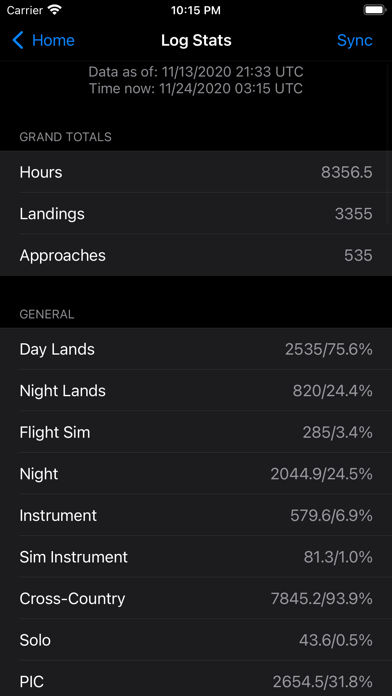Open the Night Lands stat row
Image resolution: width=392 pixels, height=696 pixels.
point(196,391)
